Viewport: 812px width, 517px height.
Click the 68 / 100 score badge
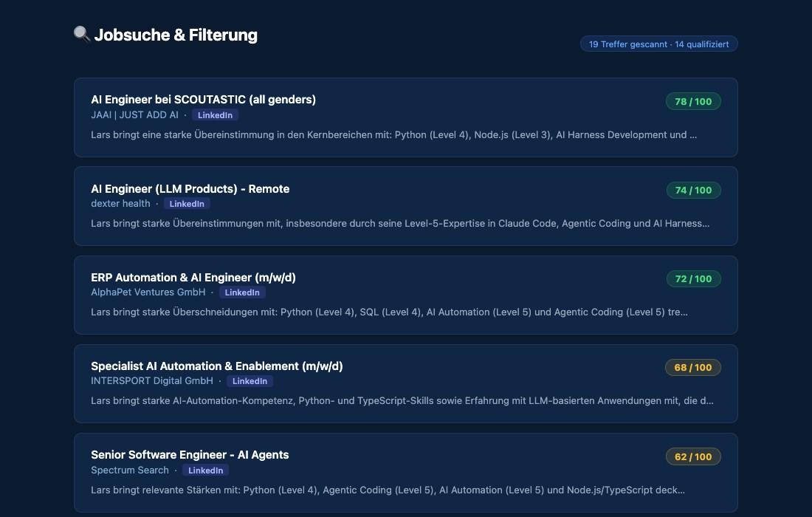click(x=692, y=367)
